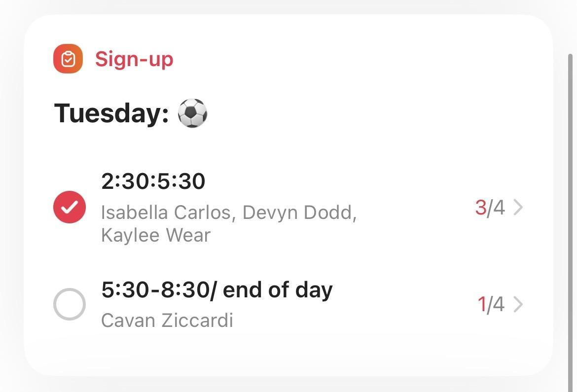Viewport: 577px width, 392px height.
Task: Click the vertical scrollbar at right edge
Action: 571,197
